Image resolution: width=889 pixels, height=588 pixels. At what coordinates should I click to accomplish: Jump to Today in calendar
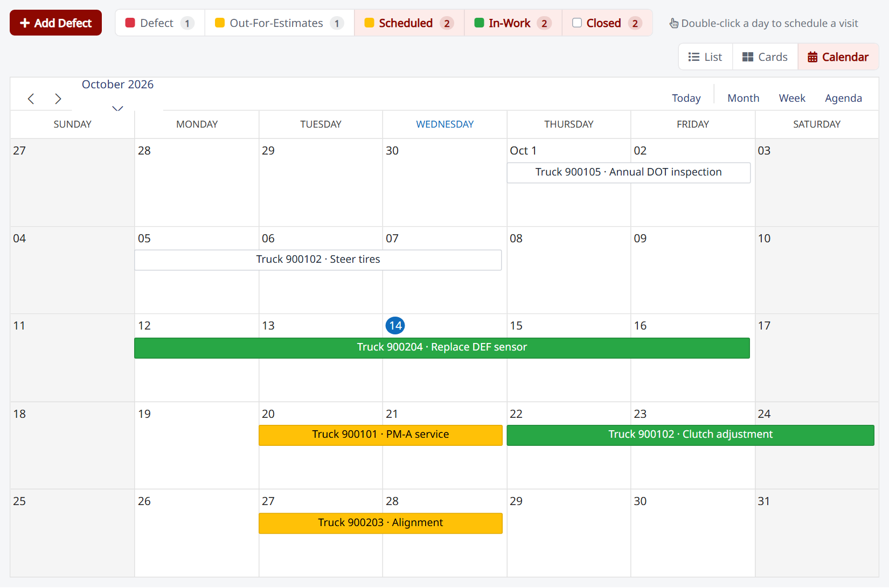coord(686,98)
